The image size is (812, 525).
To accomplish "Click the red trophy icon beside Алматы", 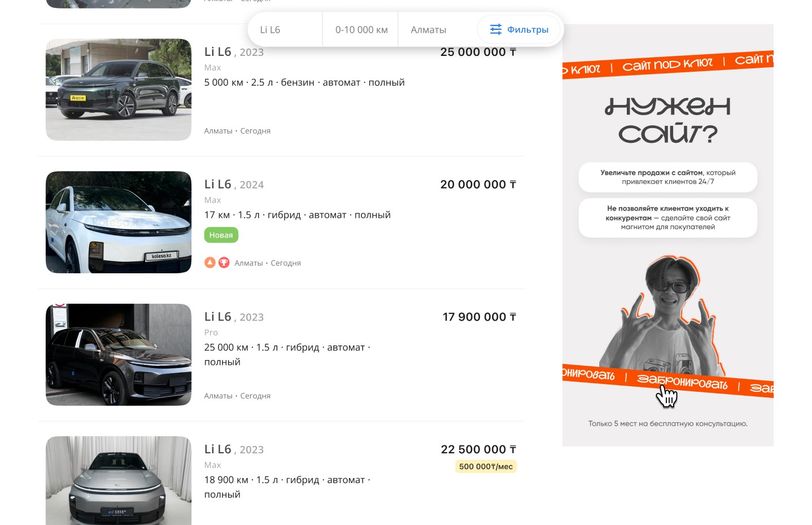I will click(224, 262).
